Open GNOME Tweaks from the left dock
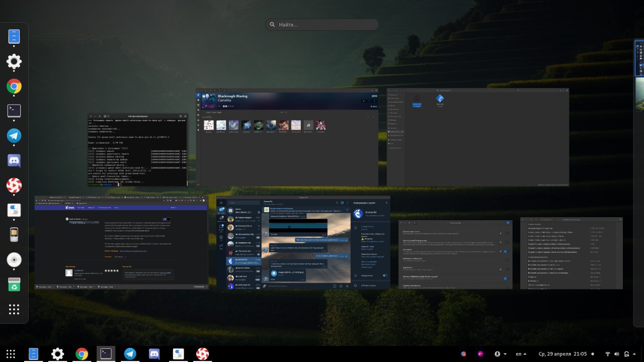The width and height of the screenshot is (644, 362). coord(14,210)
